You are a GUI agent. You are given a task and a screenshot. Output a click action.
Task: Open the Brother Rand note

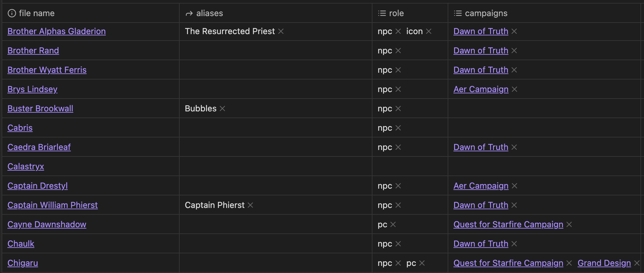coord(33,51)
